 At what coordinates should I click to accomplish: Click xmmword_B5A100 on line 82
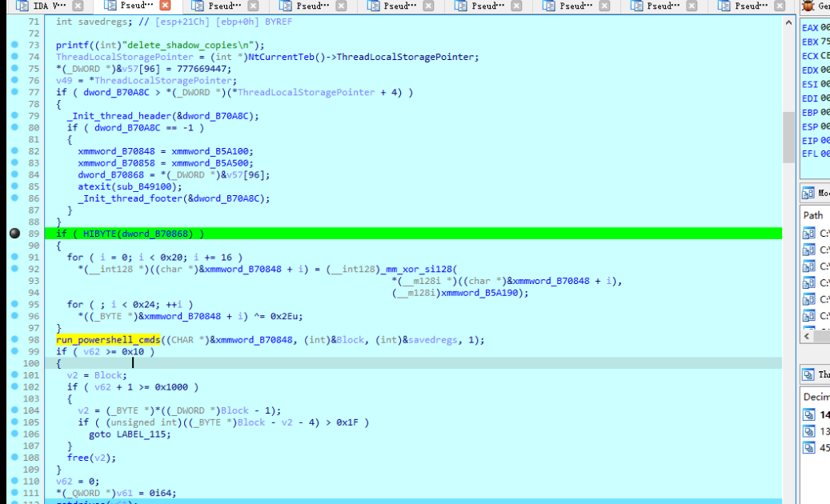click(210, 151)
